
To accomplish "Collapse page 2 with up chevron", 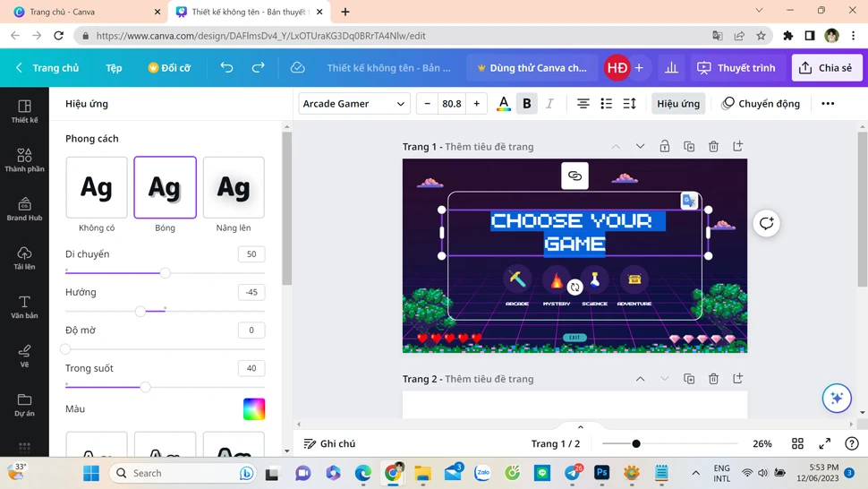I will pos(640,379).
